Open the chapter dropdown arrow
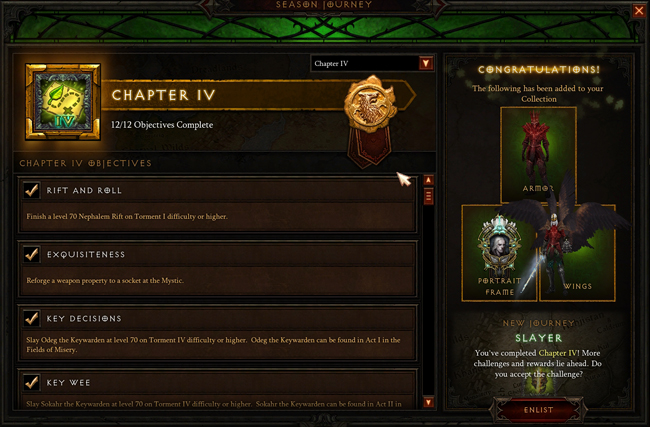Screen dimensions: 650x427 426,63
